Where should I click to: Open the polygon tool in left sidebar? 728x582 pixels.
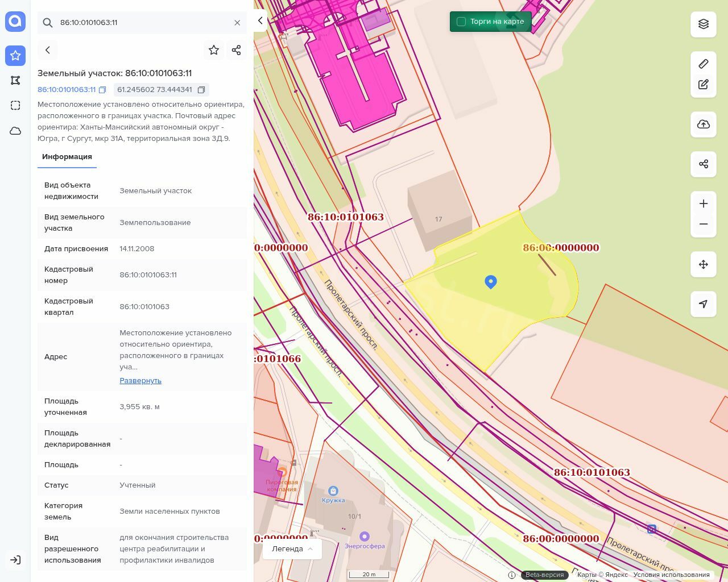tap(15, 81)
